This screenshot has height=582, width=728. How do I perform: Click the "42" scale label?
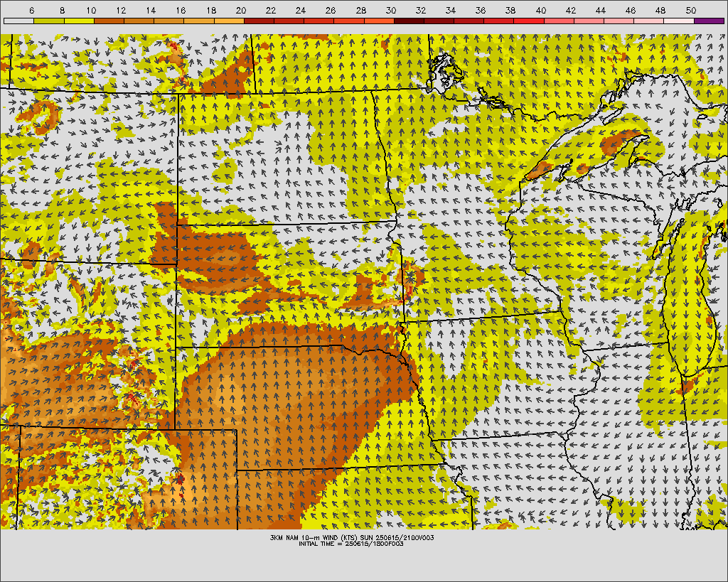click(571, 10)
